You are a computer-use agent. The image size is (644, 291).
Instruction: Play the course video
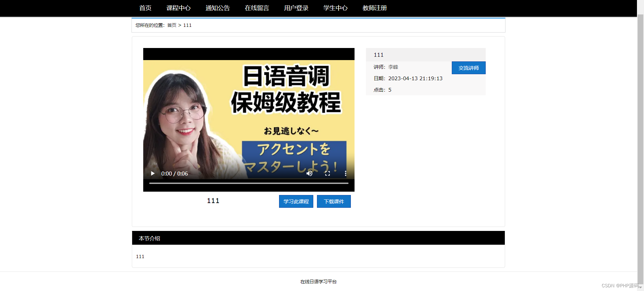coord(153,174)
